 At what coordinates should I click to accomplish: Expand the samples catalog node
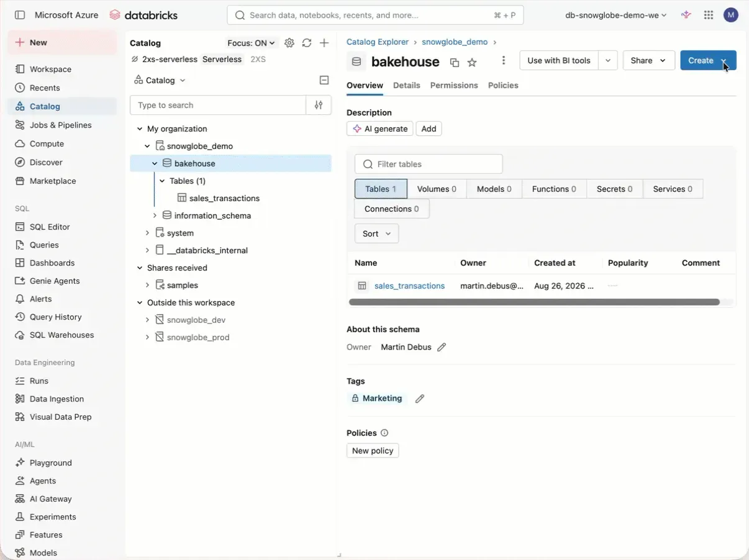tap(147, 285)
